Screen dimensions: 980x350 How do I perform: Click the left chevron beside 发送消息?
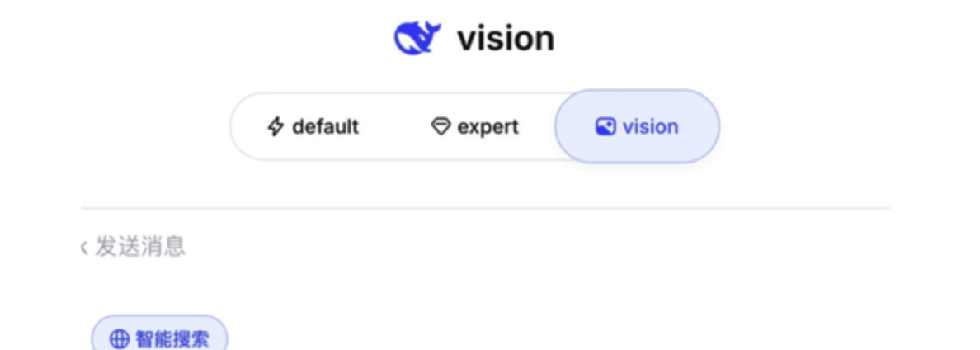point(84,247)
